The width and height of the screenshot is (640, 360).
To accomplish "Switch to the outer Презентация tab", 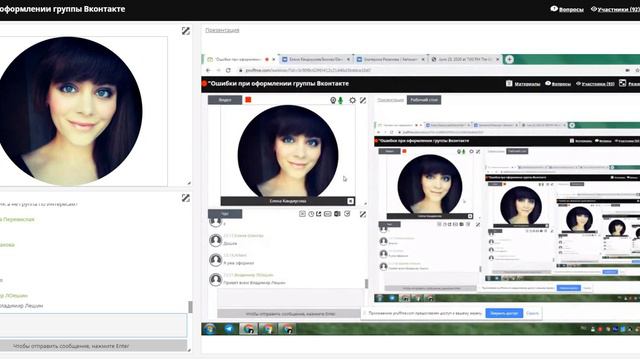I will tap(222, 30).
